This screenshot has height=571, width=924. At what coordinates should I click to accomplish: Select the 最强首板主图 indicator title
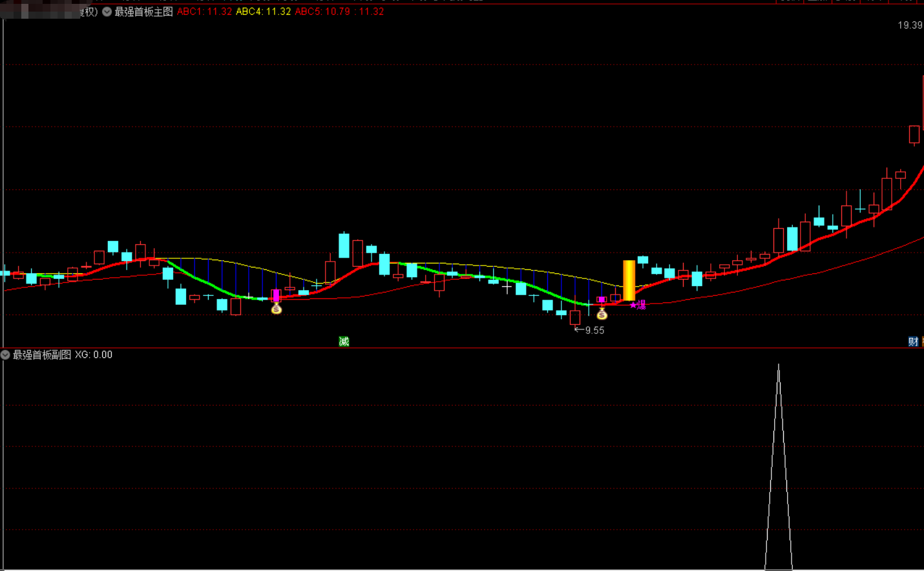(x=143, y=12)
